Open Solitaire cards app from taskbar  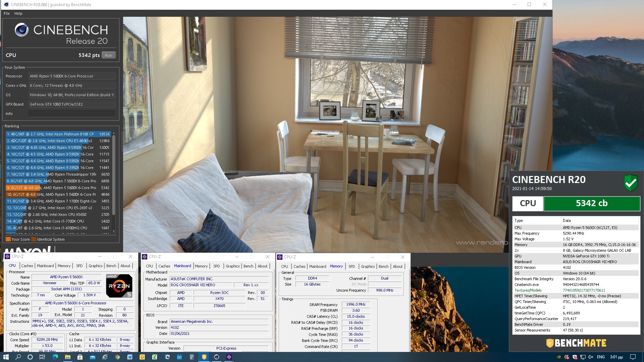[x=167, y=357]
